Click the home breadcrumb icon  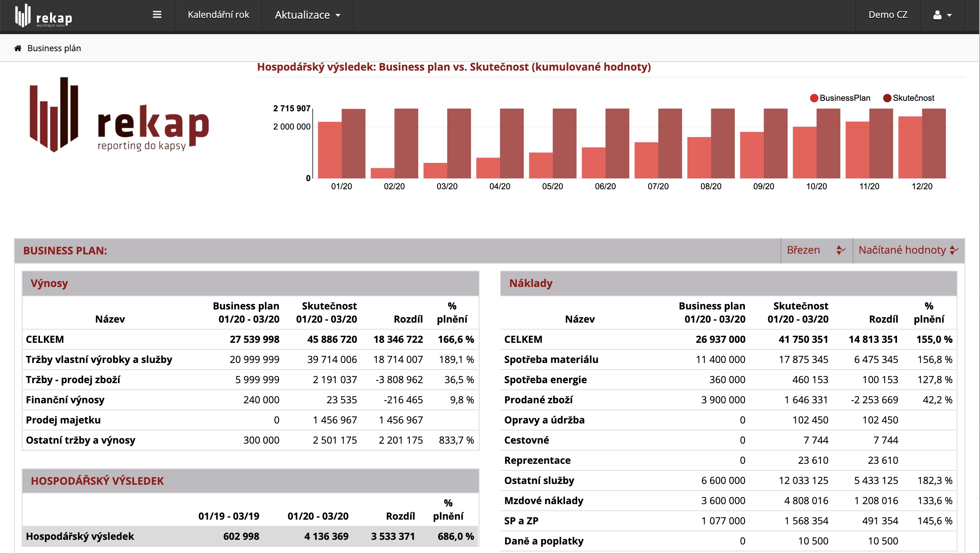tap(17, 48)
